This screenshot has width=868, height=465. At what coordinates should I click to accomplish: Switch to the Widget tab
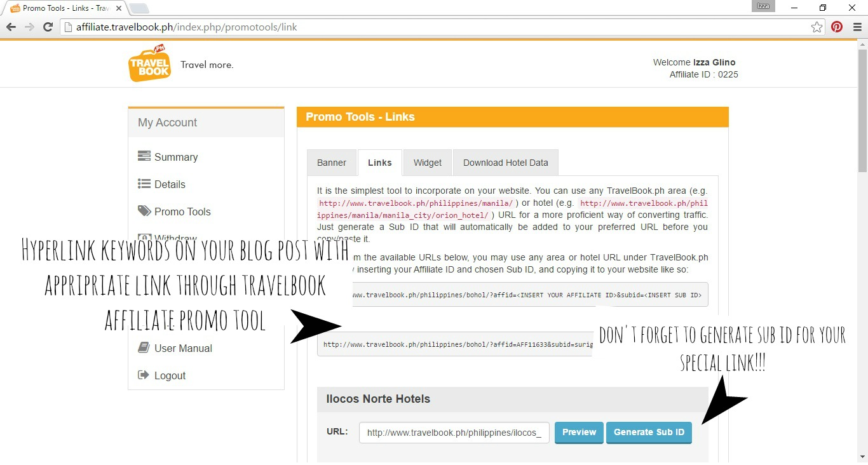point(428,163)
